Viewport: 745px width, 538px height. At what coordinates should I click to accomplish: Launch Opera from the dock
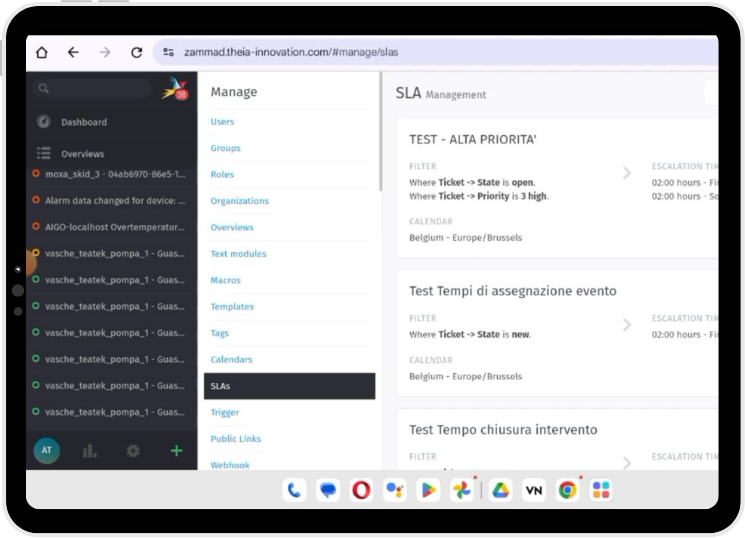pyautogui.click(x=361, y=490)
